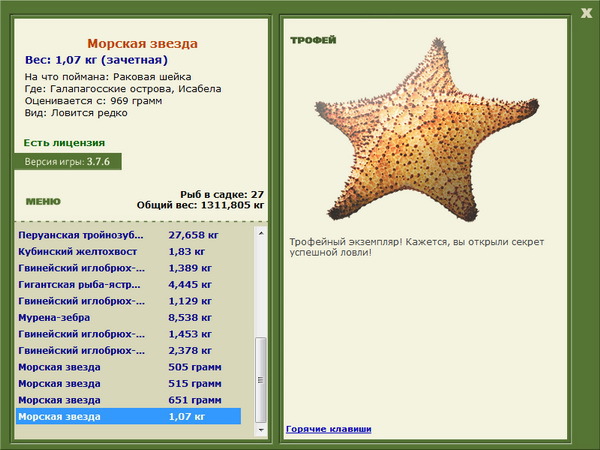This screenshot has height=450, width=600.
Task: Select the Гвинейский иглобрюх 1,129 кг row
Action: (129, 301)
